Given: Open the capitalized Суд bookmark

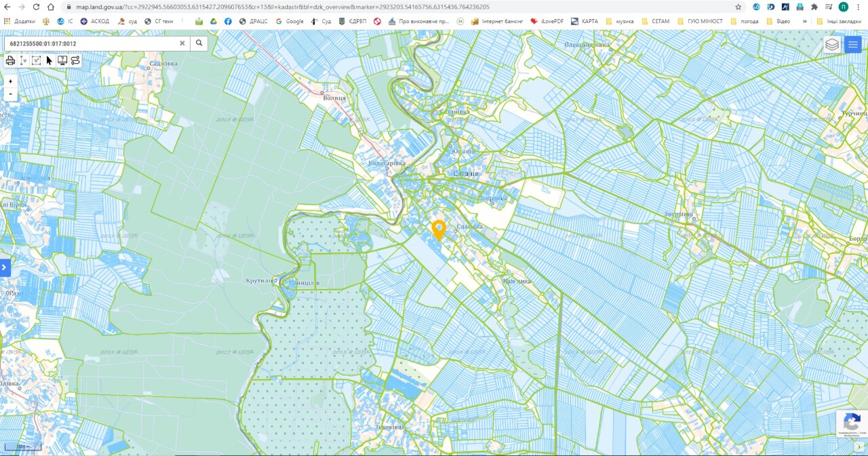Looking at the screenshot, I should (321, 21).
